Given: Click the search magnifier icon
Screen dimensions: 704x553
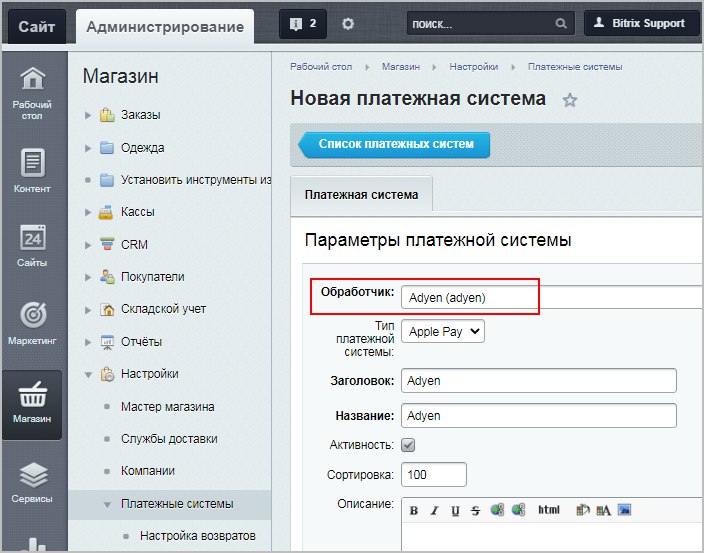Looking at the screenshot, I should point(561,23).
